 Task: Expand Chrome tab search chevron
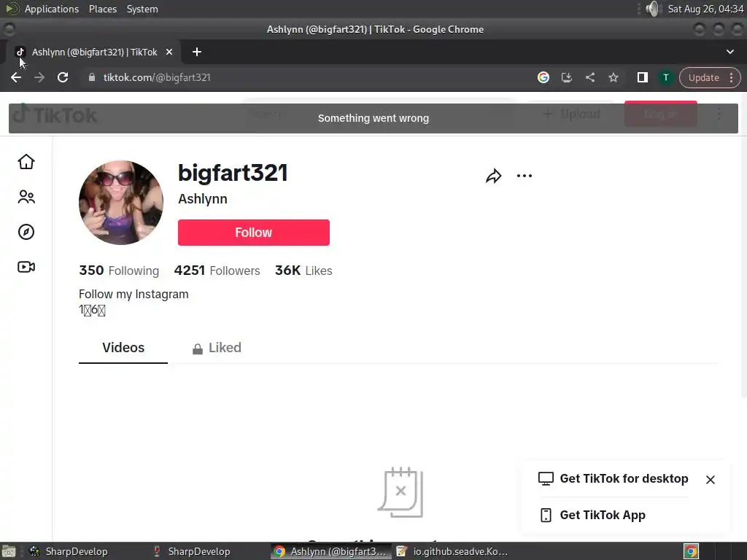click(729, 52)
